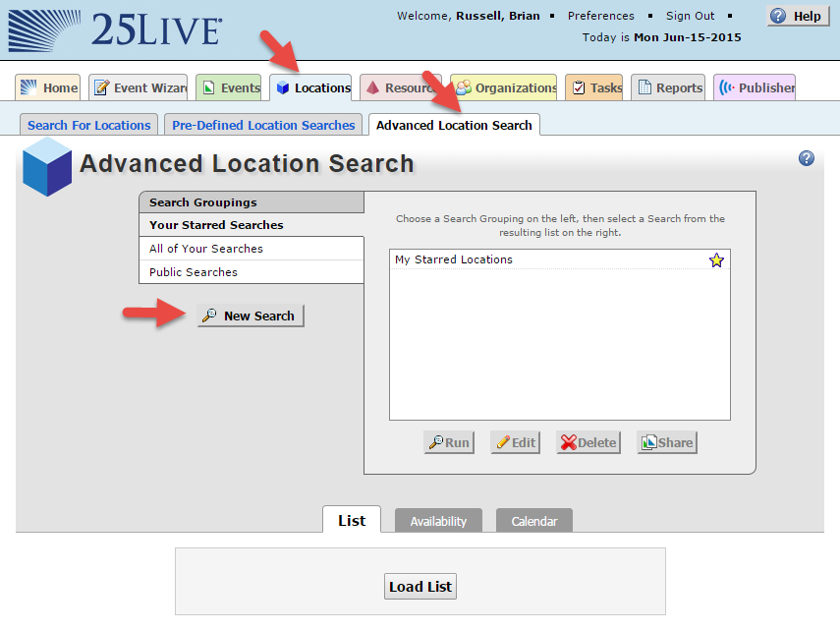
Task: Run the selected search
Action: [x=449, y=443]
